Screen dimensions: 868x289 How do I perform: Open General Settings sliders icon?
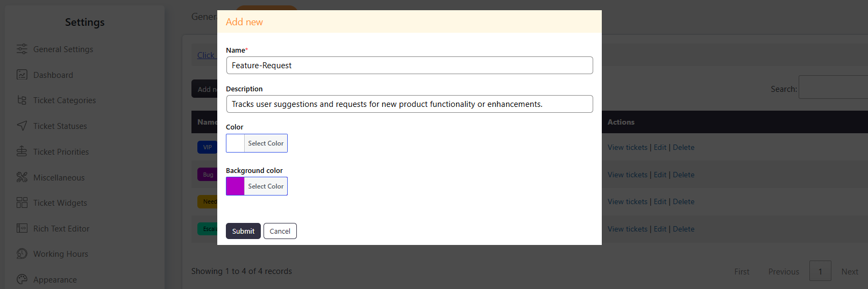pyautogui.click(x=22, y=49)
